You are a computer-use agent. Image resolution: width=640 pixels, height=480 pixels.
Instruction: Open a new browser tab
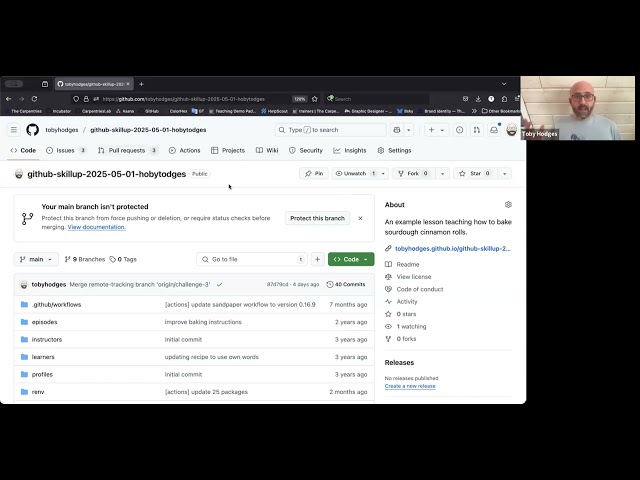(141, 84)
